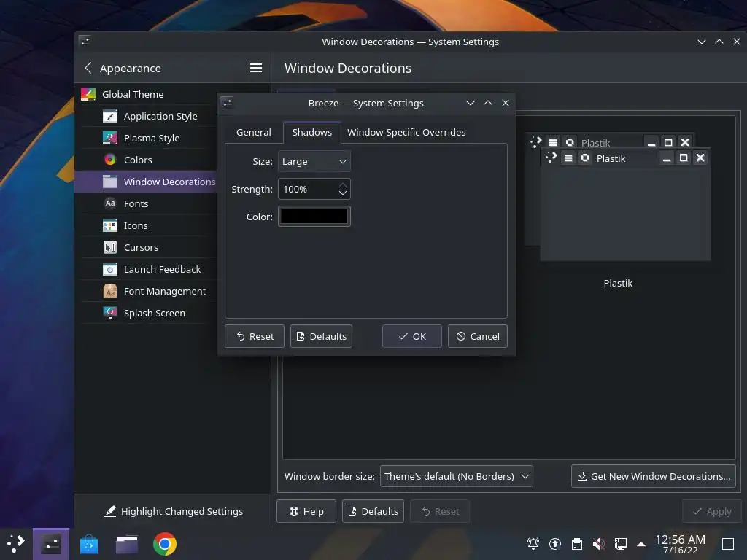Click the menu icon in Plastik preview titlebar
Image resolution: width=747 pixels, height=560 pixels.
coord(568,158)
